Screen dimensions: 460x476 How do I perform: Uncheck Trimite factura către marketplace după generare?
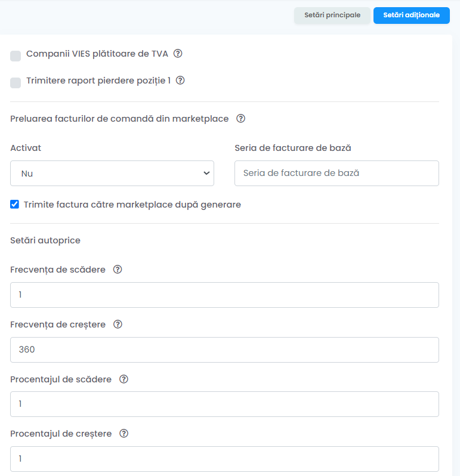(x=14, y=205)
